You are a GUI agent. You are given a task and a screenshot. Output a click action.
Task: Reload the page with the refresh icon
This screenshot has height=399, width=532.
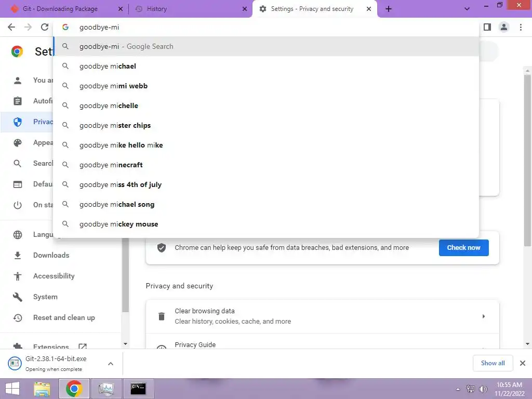point(45,27)
